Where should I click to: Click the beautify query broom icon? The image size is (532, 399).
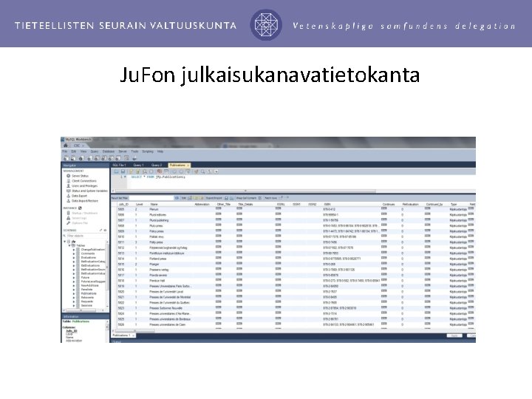(x=196, y=171)
